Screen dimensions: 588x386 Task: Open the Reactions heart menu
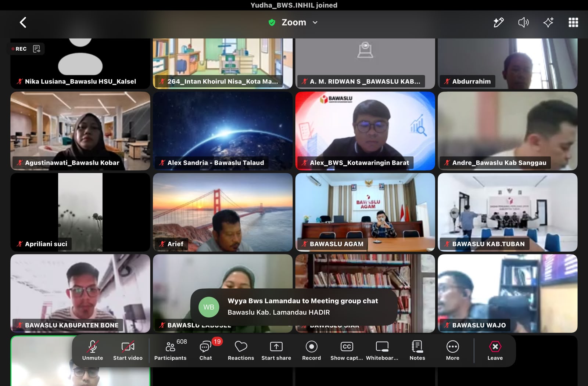[241, 350]
